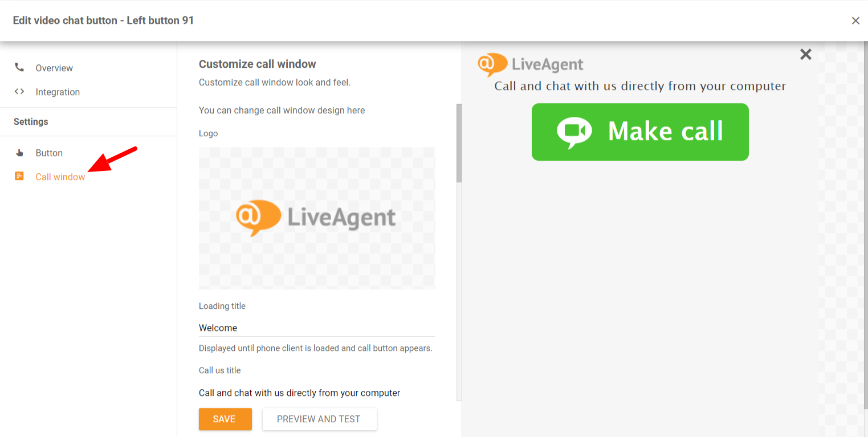Click the LiveAgent logo in the preview header
The image size is (868, 437).
(531, 65)
